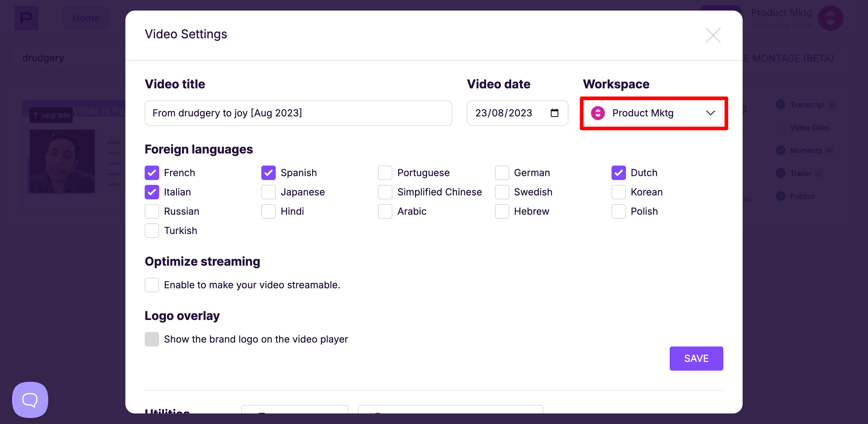The width and height of the screenshot is (868, 424).
Task: Open the chat support bubble
Action: tap(30, 399)
